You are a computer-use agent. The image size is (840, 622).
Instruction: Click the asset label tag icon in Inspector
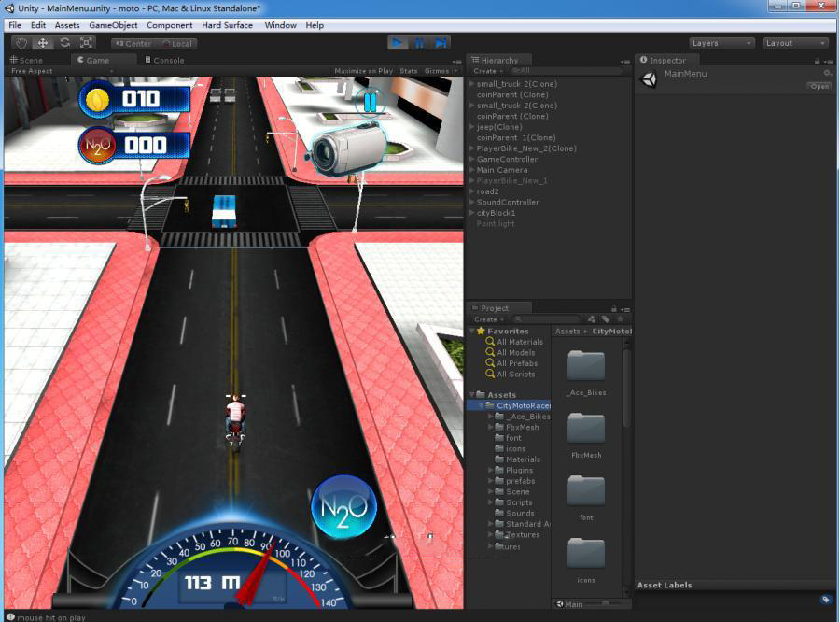click(825, 600)
